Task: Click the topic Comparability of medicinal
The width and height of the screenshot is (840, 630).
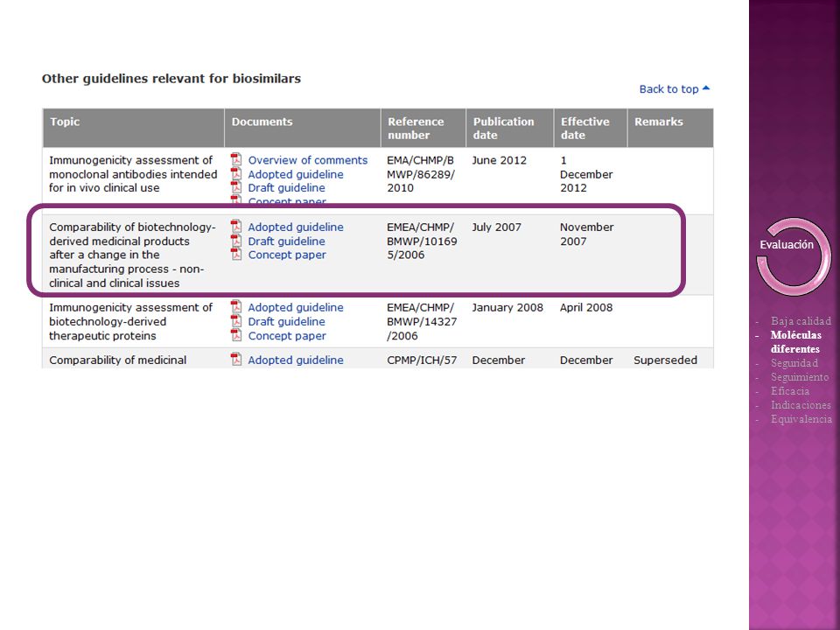Action: 118,360
